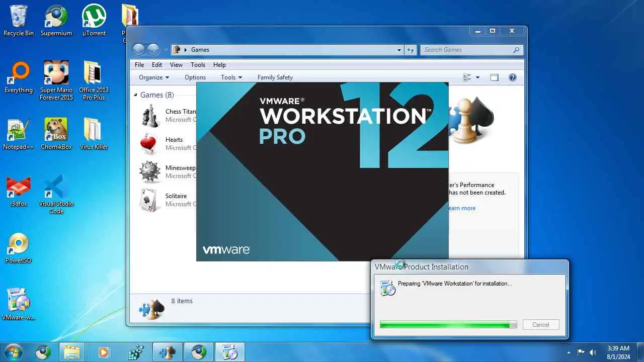Click the VMware Workstation 12 Pro splash
Screen dimensions: 644x362
(x=322, y=171)
